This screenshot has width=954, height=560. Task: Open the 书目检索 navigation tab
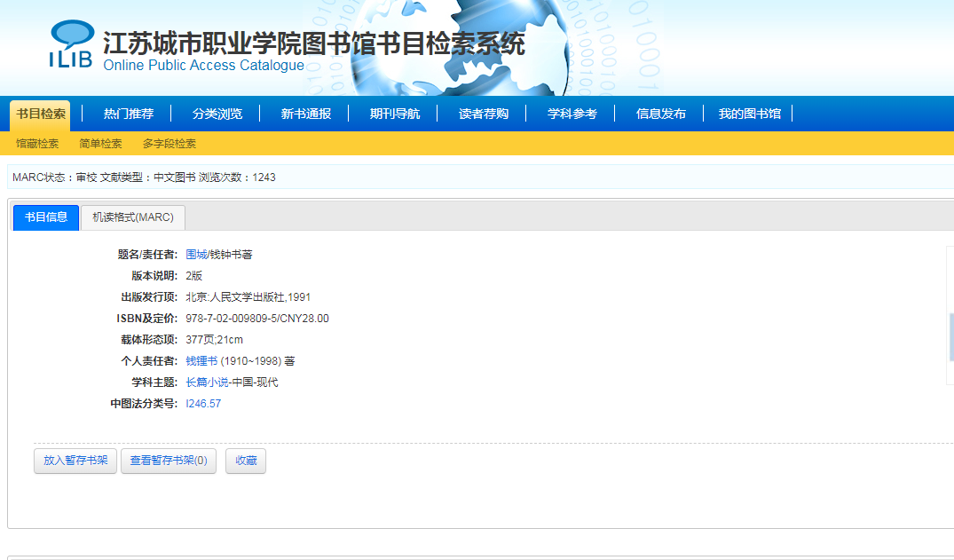pyautogui.click(x=41, y=114)
